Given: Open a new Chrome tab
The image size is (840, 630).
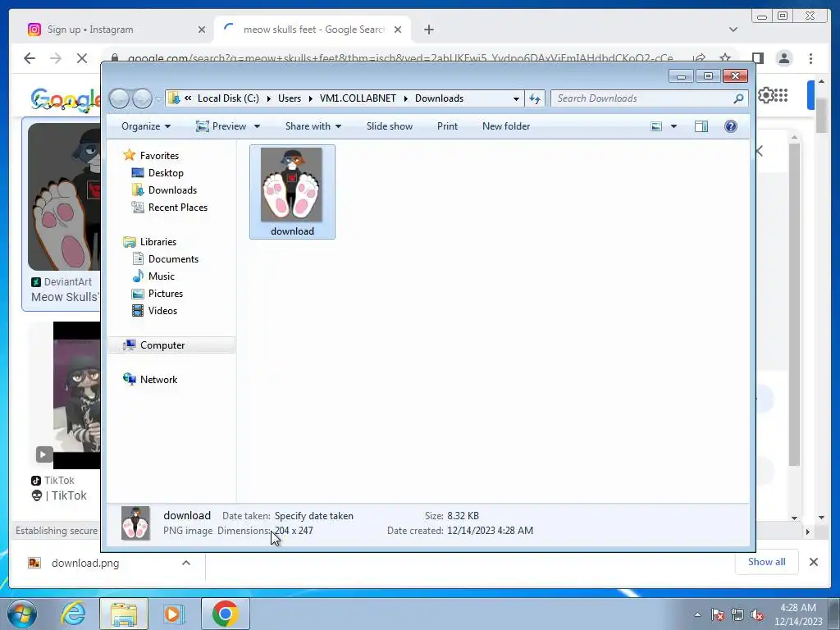Looking at the screenshot, I should [x=428, y=30].
